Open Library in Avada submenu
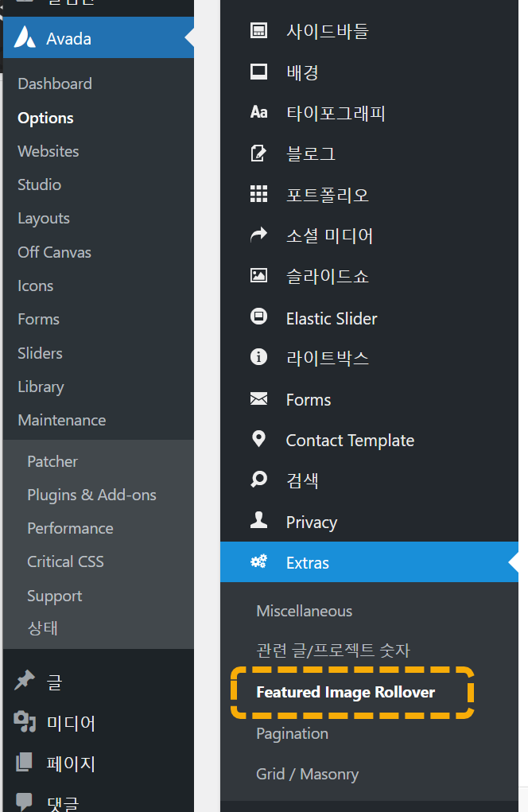 (x=41, y=387)
